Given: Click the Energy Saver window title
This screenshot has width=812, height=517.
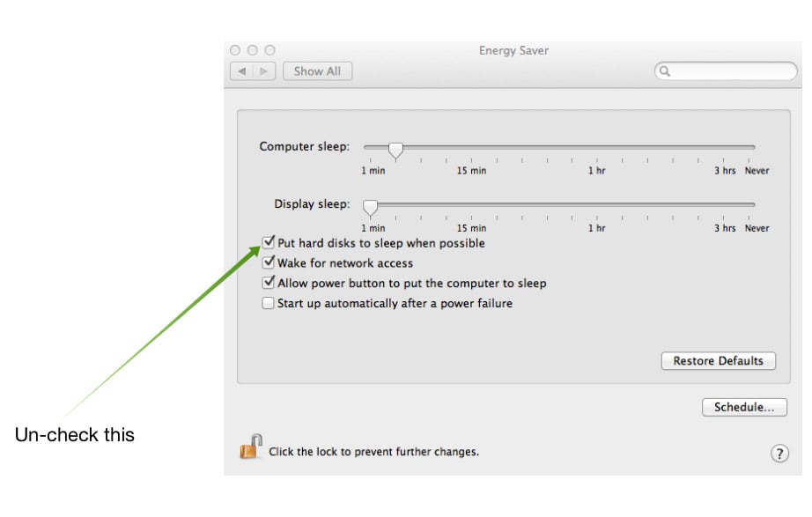Looking at the screenshot, I should (x=513, y=50).
